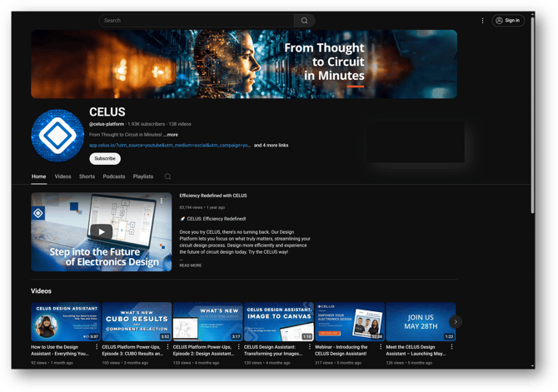
Task: Switch to the Videos tab
Action: 62,176
